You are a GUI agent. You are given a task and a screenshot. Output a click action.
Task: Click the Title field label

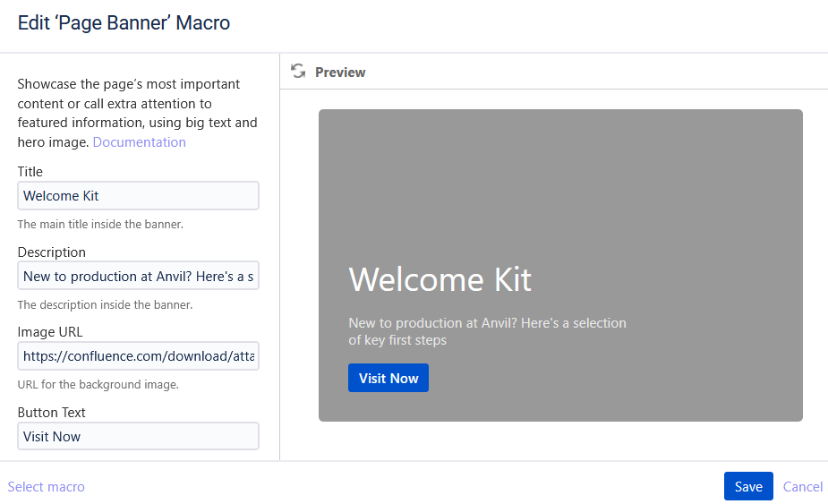point(30,172)
